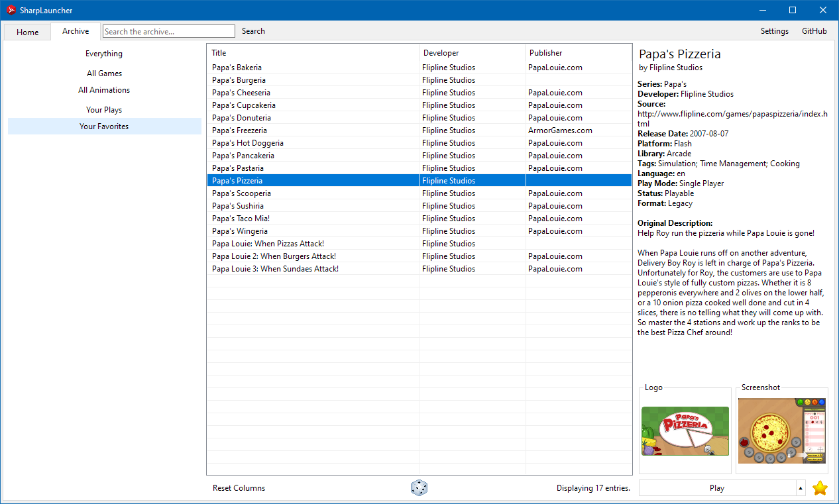Click the Tags line in details
The height and width of the screenshot is (504, 839).
[718, 164]
